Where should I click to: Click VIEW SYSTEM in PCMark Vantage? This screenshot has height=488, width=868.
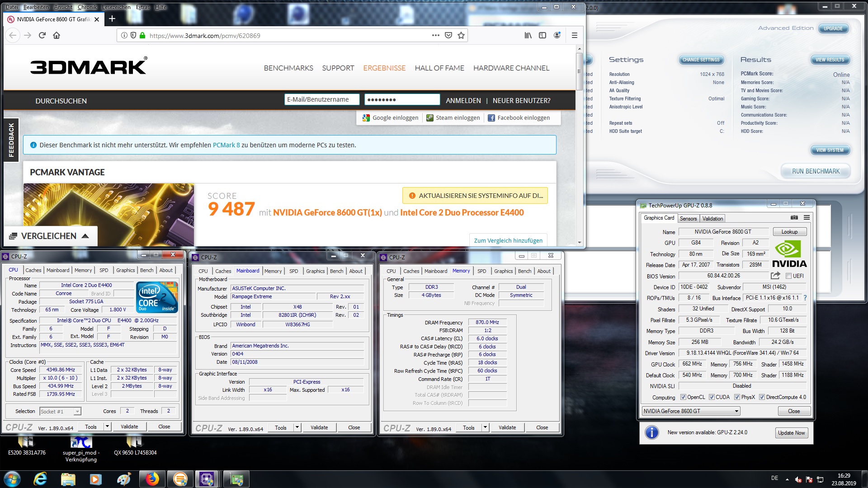(x=830, y=150)
